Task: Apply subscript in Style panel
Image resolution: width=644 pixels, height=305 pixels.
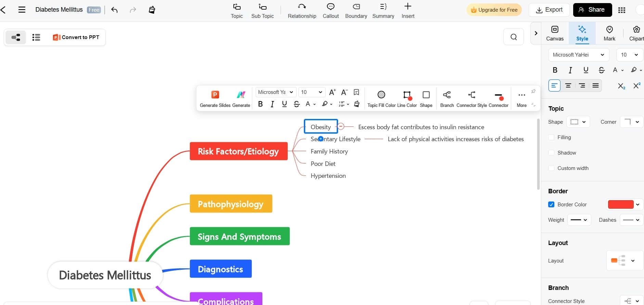Action: click(621, 86)
